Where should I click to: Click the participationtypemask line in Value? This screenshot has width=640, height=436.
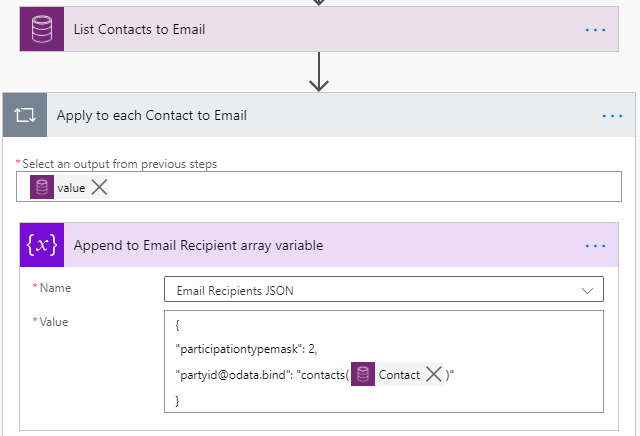(245, 348)
